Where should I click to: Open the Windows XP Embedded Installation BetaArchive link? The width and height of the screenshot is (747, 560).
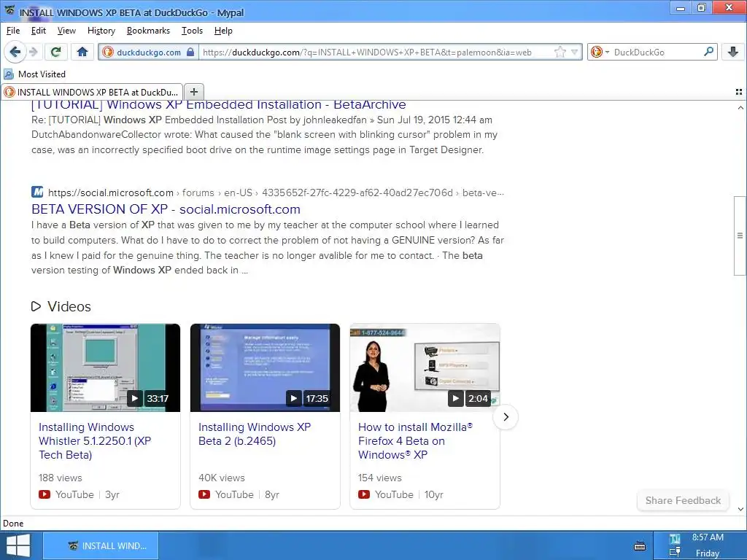coord(219,105)
